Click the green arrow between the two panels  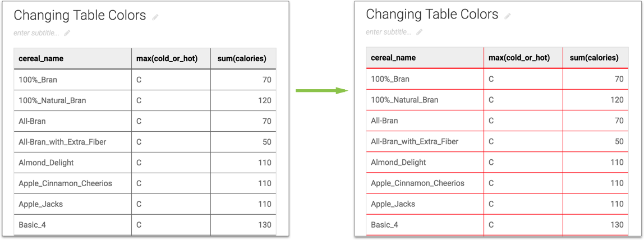323,90
